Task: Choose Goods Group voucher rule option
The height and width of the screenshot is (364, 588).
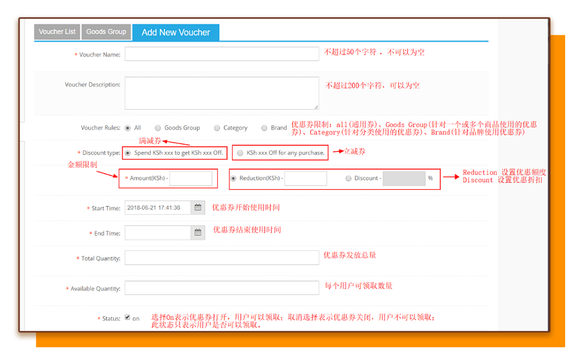Action: [158, 128]
